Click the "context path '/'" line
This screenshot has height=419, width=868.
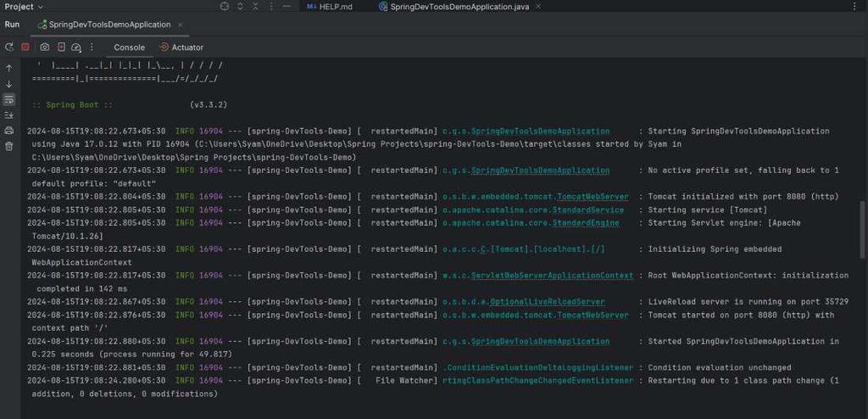[70, 328]
